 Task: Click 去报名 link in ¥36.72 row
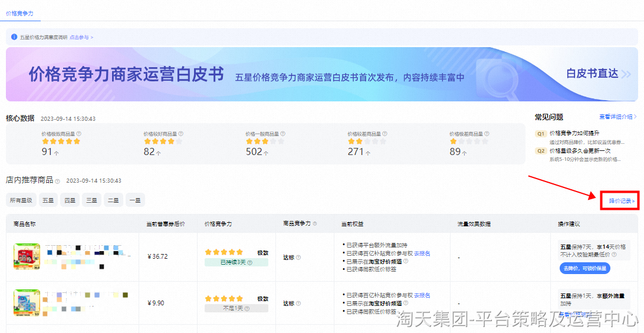[x=422, y=254]
